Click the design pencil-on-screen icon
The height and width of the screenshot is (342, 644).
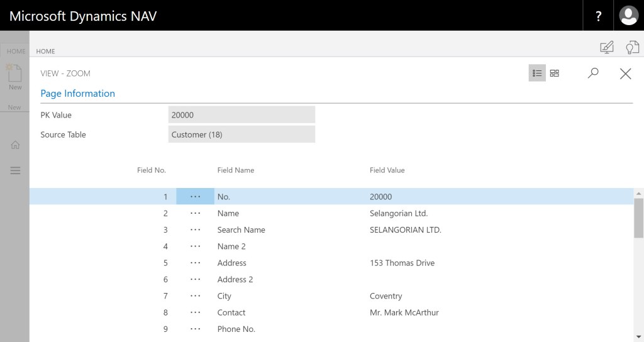(606, 47)
